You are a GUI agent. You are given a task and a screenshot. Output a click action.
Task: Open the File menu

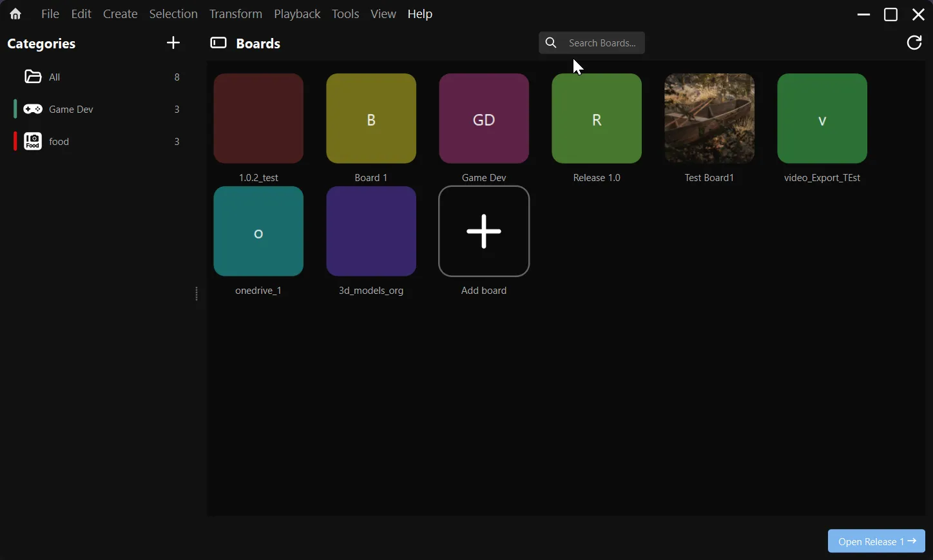click(x=50, y=14)
